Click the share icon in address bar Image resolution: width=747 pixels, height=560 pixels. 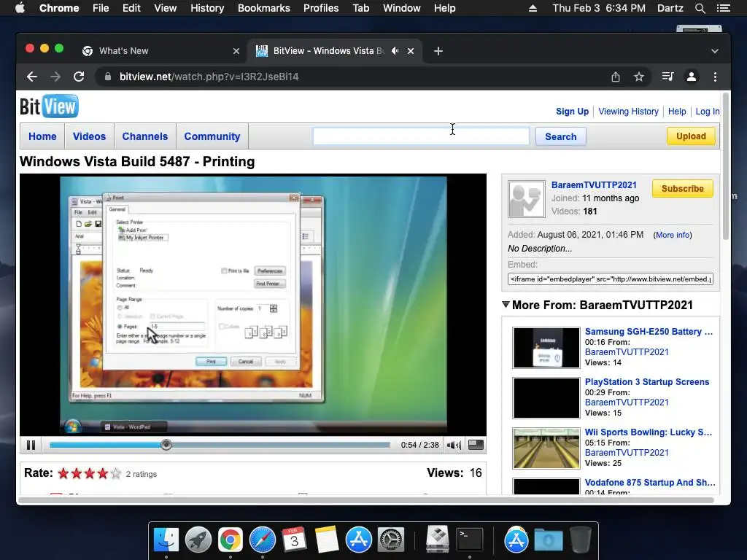point(616,77)
